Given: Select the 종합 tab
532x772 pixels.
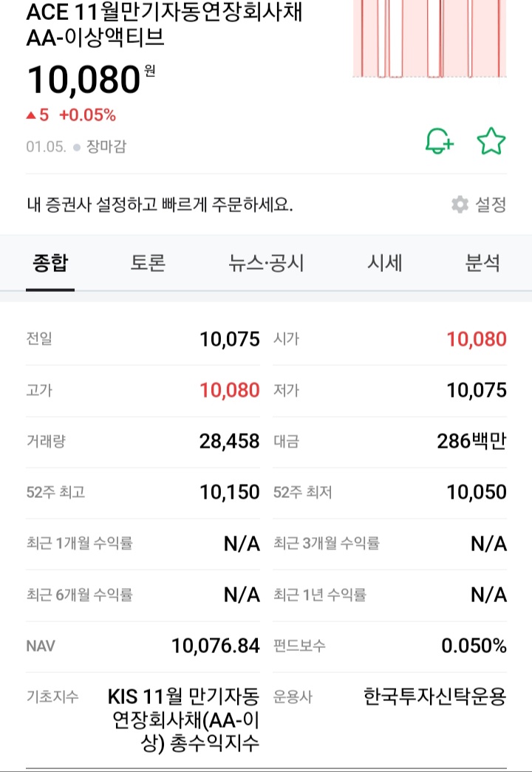Looking at the screenshot, I should click(50, 263).
